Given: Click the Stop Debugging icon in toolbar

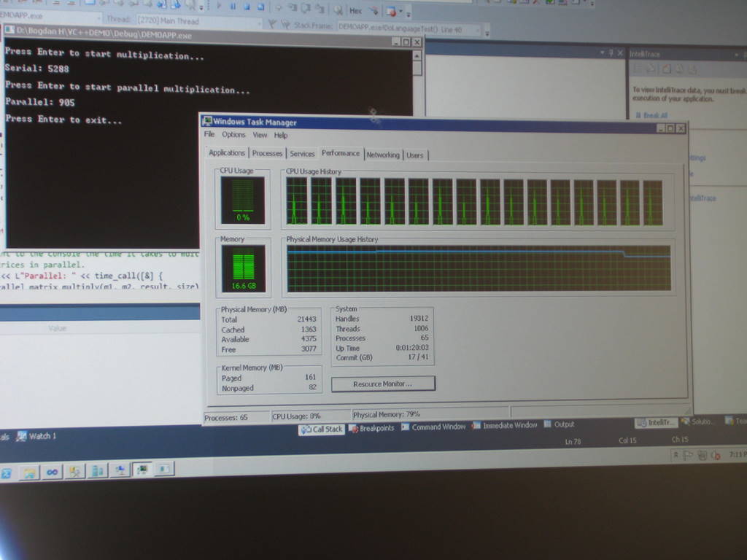Looking at the screenshot, I should coord(247,7).
